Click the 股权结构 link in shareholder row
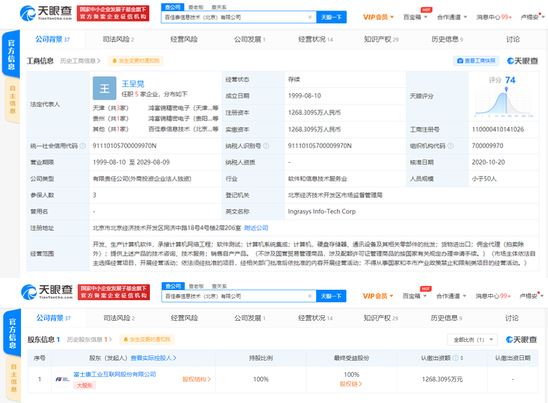Viewport: 548px width, 403px height. [x=196, y=379]
